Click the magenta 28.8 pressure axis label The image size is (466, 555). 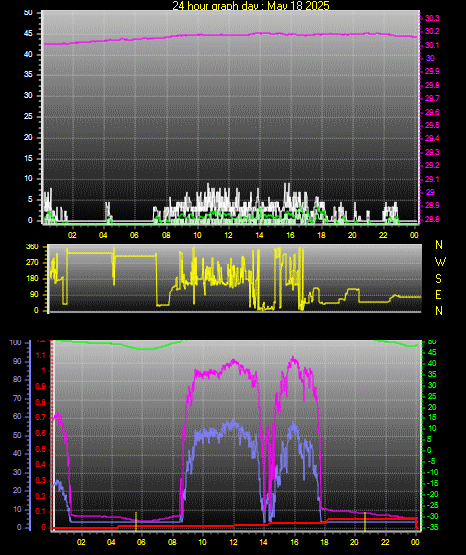tap(432, 219)
